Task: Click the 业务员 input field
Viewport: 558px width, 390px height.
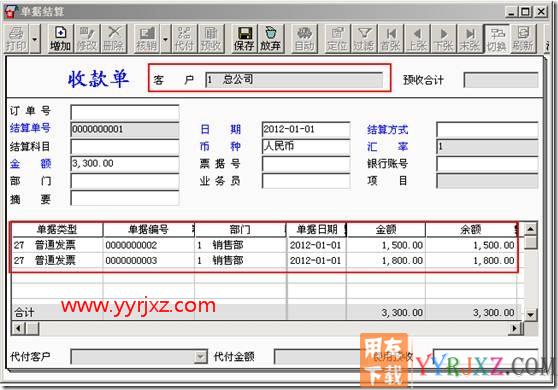Action: coord(306,181)
